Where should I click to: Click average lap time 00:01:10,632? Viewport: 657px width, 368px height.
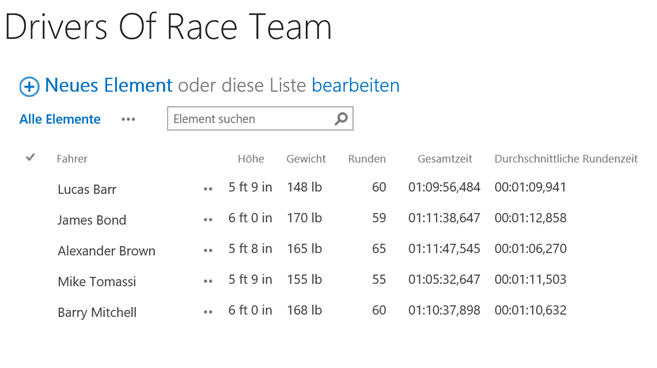pos(530,310)
